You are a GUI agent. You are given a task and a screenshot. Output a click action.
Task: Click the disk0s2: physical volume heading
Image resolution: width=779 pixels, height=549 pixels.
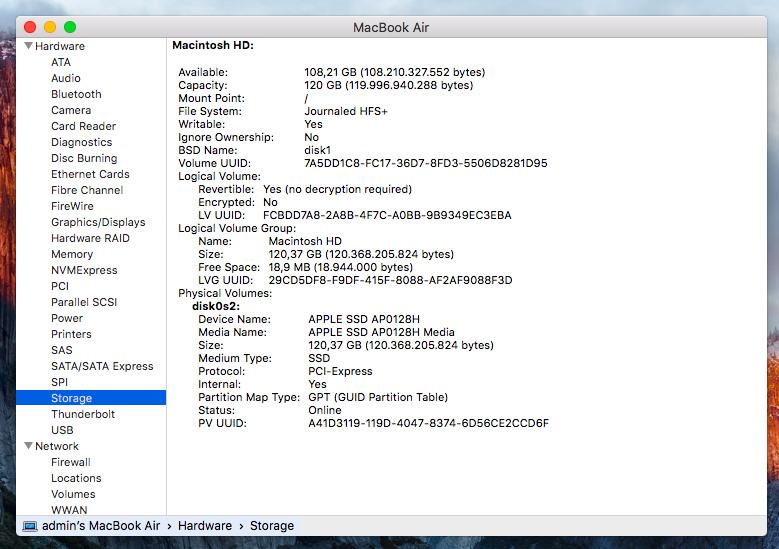pos(216,306)
